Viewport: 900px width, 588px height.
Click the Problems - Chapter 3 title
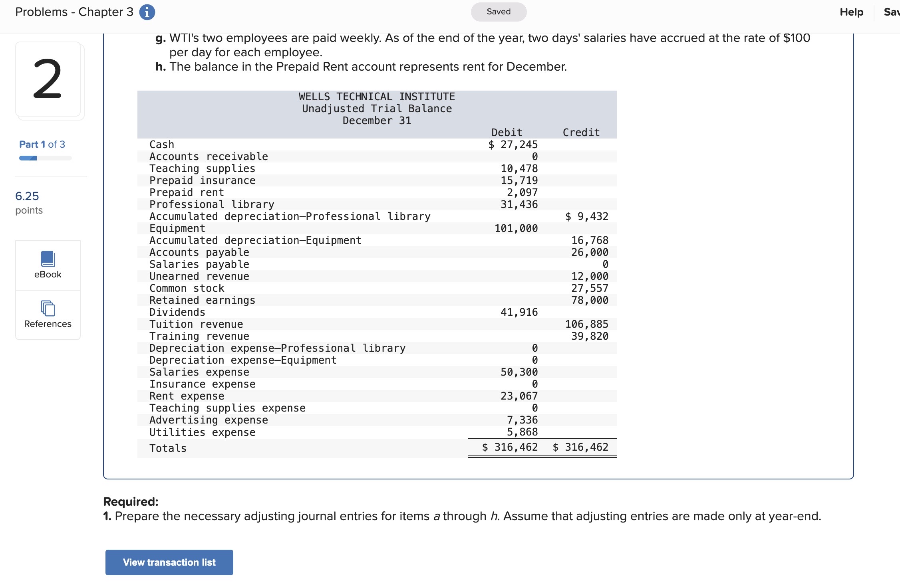pos(74,12)
